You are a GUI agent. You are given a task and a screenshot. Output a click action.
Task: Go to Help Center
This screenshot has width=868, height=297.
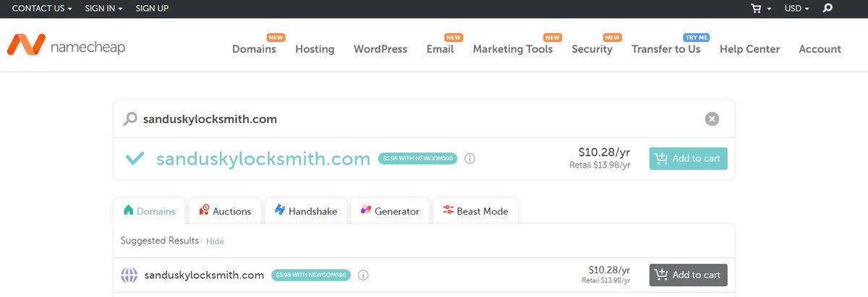(749, 49)
